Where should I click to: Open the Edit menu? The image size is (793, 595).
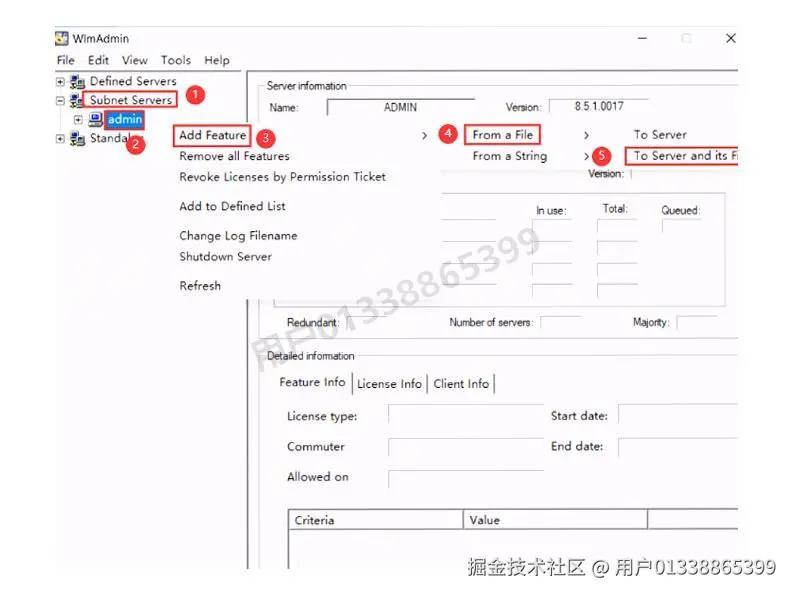(98, 60)
